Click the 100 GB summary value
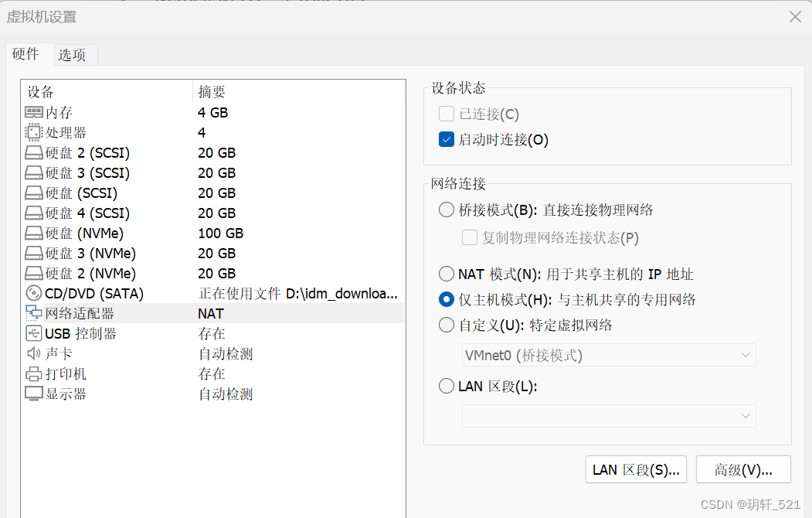The image size is (812, 518). (221, 233)
